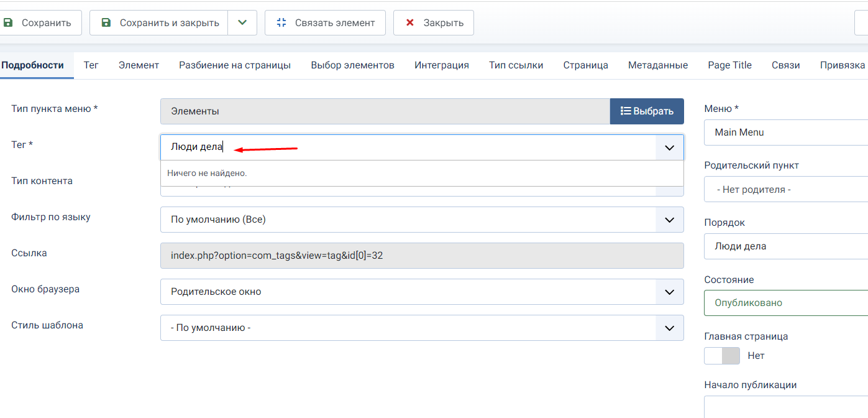Click the Тип контента label
Viewport: 868px width, 418px height.
[42, 181]
